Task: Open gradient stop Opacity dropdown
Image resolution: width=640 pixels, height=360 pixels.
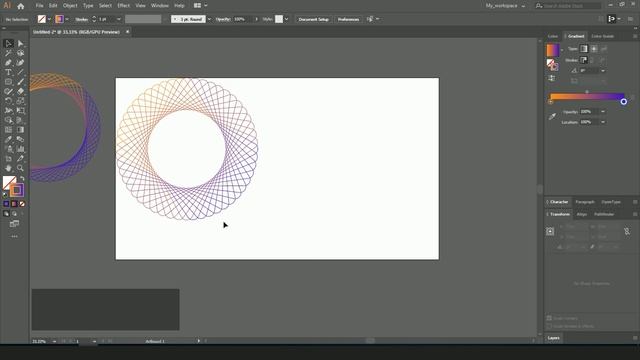Action: point(603,111)
